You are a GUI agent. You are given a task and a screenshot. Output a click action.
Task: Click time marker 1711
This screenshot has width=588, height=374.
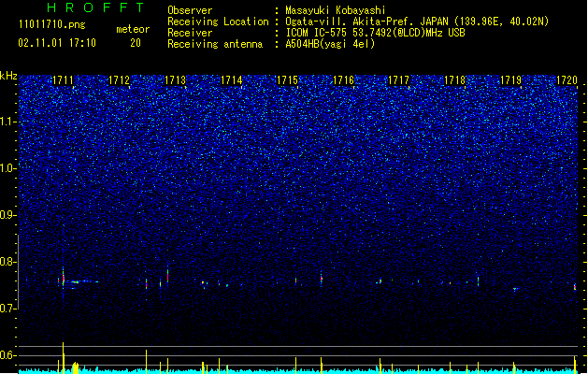[63, 80]
